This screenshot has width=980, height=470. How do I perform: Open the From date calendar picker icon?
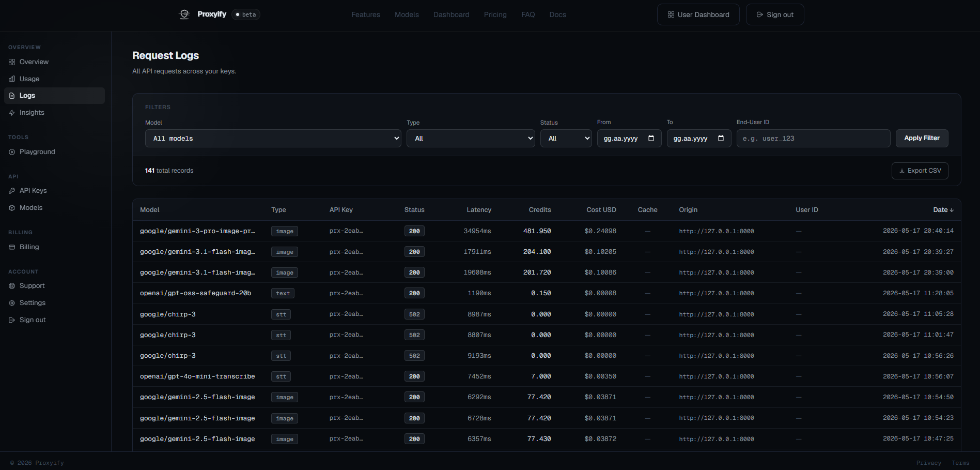click(651, 138)
